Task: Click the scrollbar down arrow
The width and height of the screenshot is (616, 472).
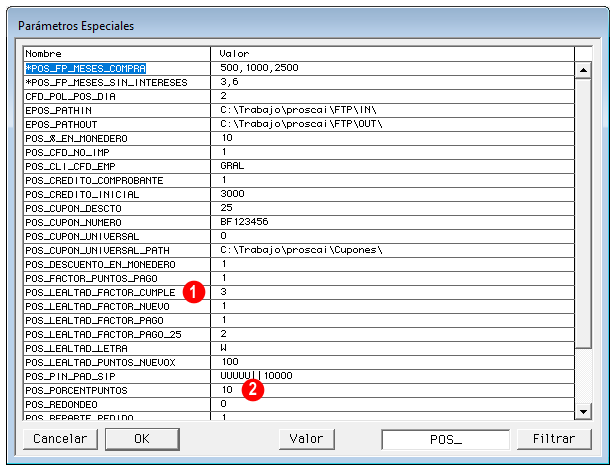Action: (x=582, y=411)
